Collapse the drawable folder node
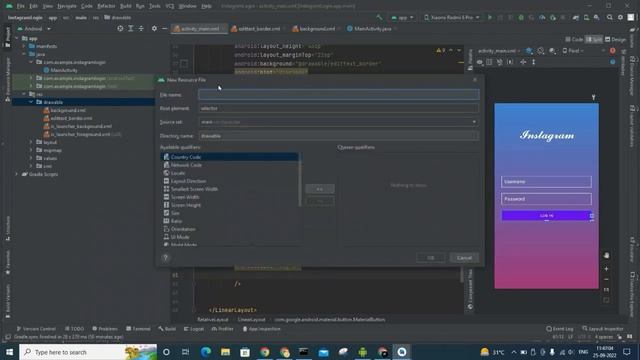640x360 pixels. click(31, 102)
